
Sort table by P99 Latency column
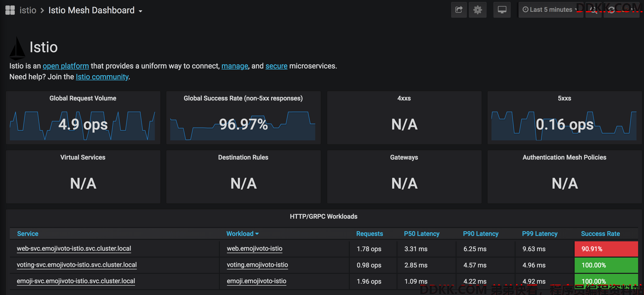(x=539, y=233)
